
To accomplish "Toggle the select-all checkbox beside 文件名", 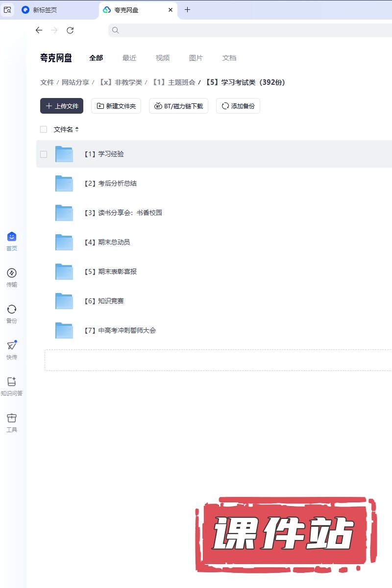I will [44, 129].
